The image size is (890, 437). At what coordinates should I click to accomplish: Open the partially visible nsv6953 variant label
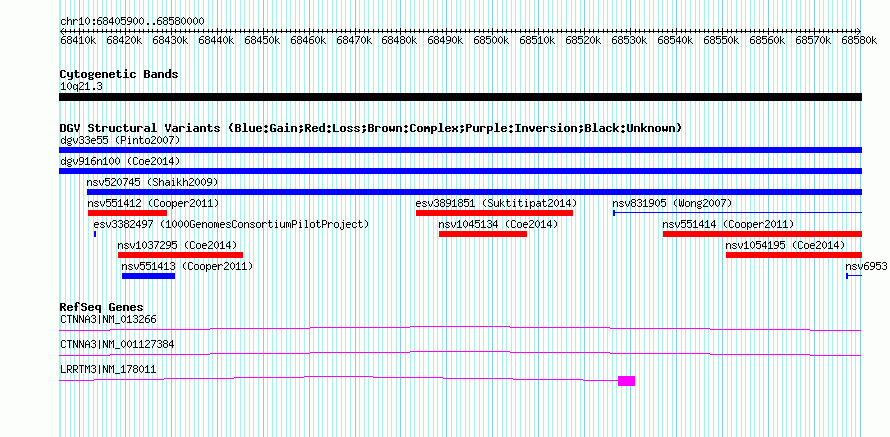click(866, 266)
